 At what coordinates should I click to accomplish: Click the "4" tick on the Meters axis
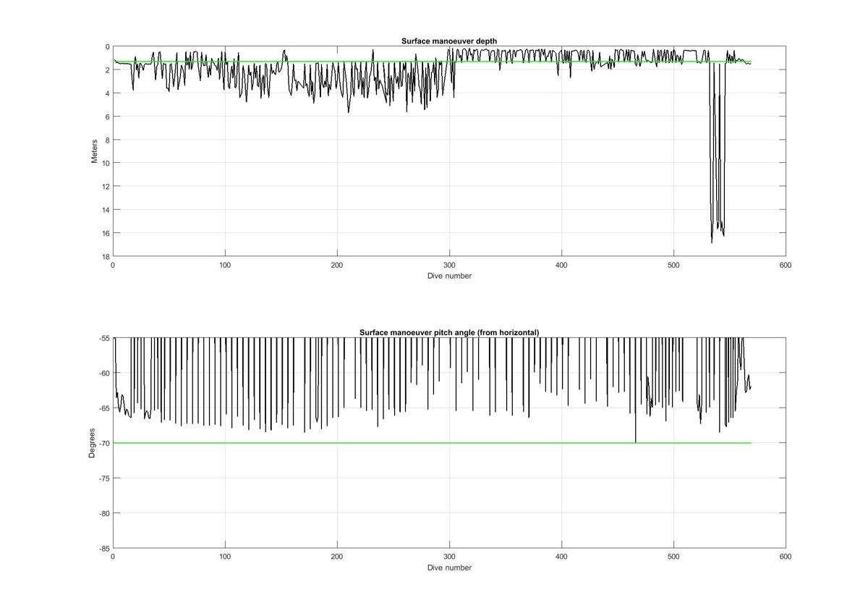pos(107,93)
